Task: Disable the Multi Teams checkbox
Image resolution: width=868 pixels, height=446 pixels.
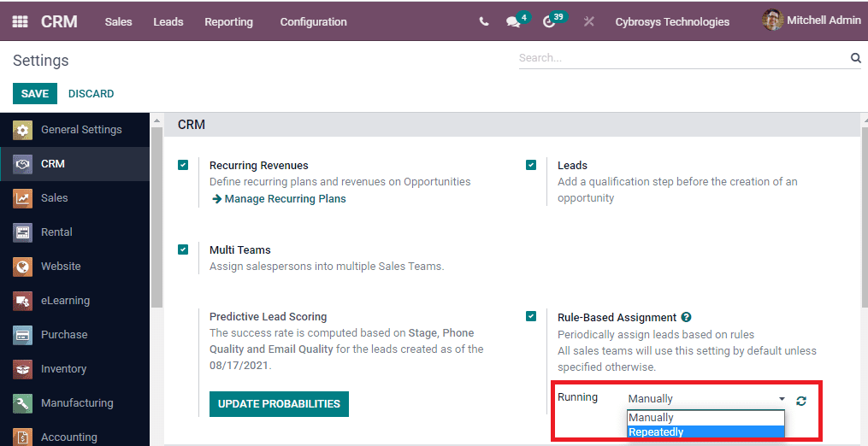Action: [x=183, y=249]
